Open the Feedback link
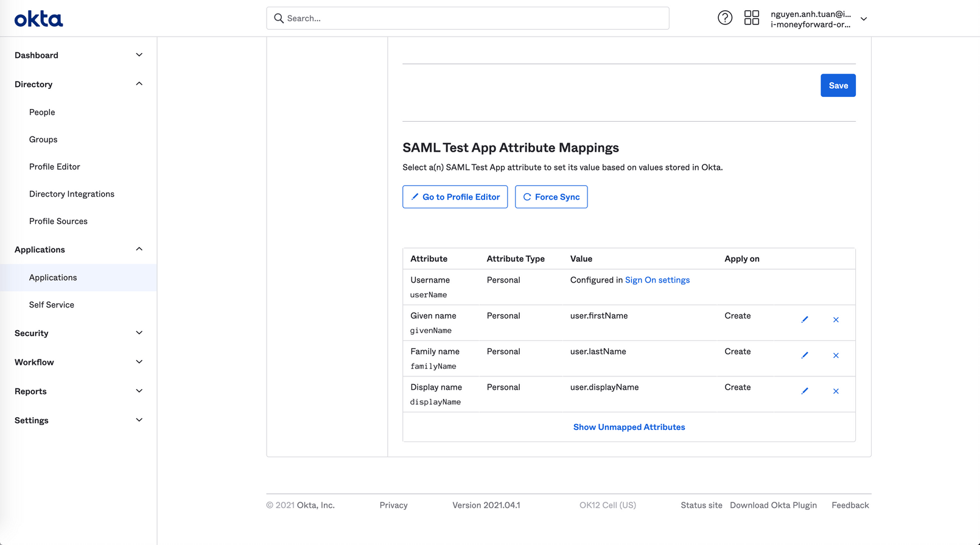Viewport: 980px width, 545px height. (850, 505)
